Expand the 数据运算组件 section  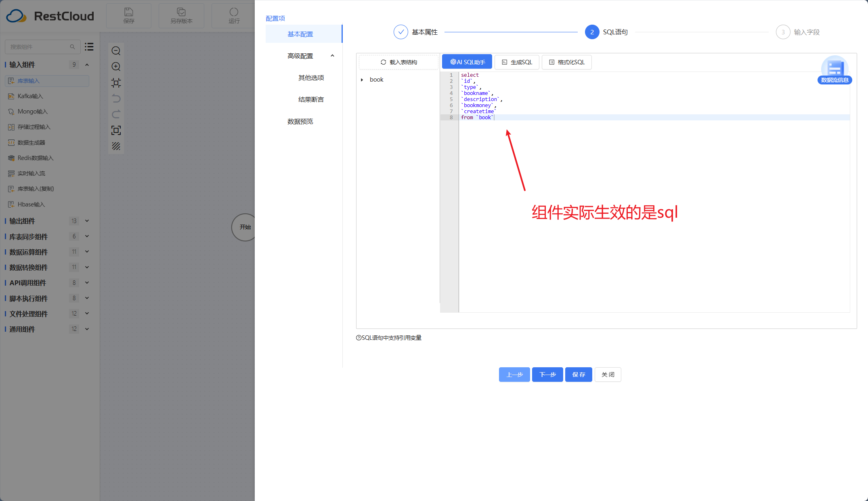[87, 252]
